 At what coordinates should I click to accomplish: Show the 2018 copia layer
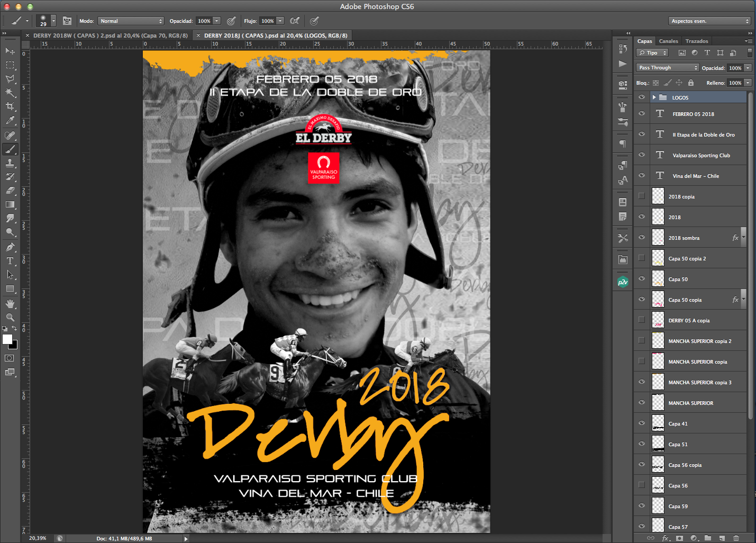642,196
